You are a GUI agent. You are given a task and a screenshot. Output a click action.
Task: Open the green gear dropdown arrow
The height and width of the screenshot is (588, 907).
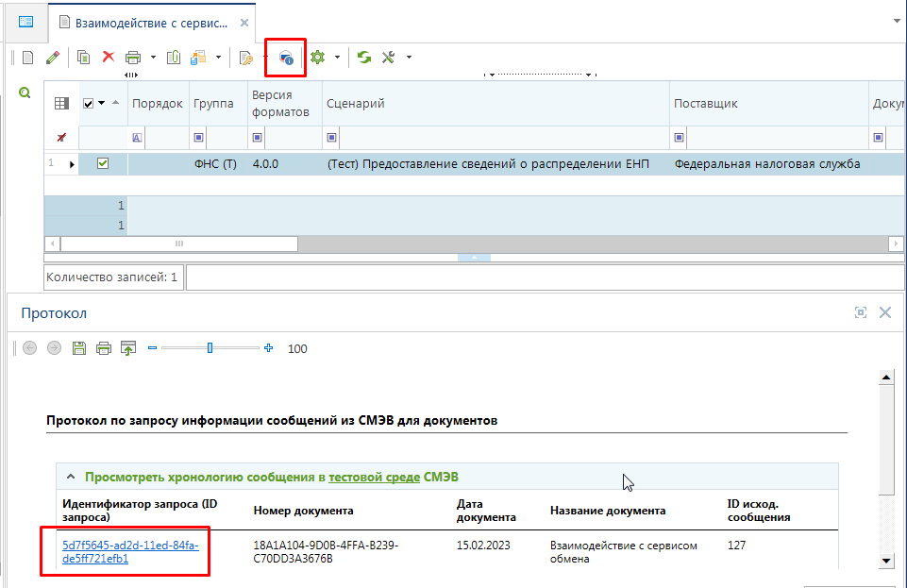337,58
